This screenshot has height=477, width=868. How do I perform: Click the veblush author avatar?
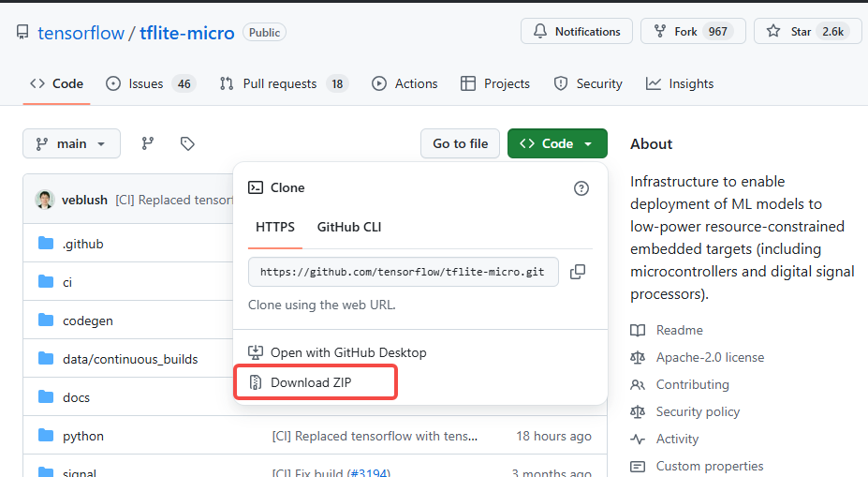[x=45, y=200]
